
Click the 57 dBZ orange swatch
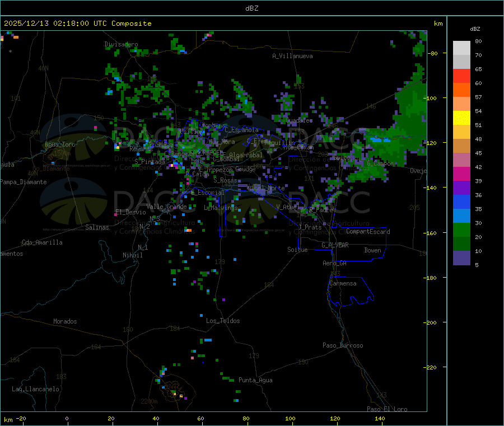[x=461, y=90]
